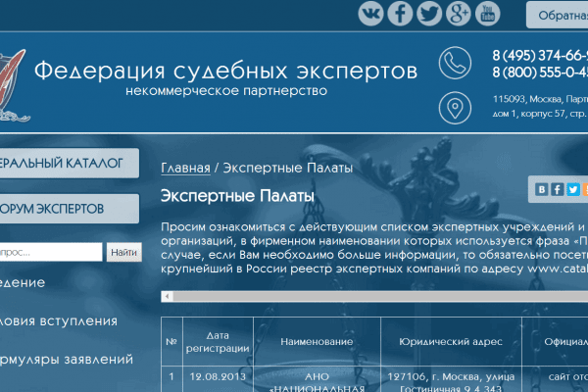588x392 pixels.
Task: Open the КАТАЛОГ sidebar button
Action: point(70,163)
